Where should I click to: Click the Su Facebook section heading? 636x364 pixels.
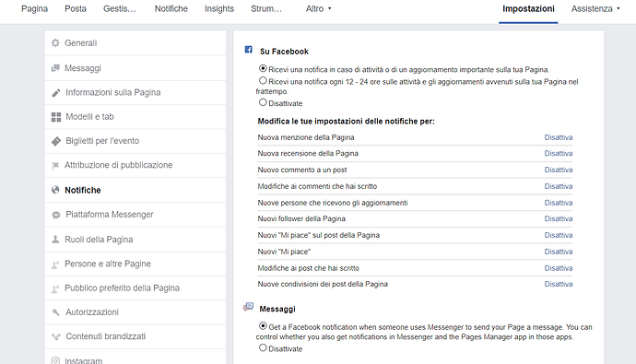pyautogui.click(x=284, y=52)
